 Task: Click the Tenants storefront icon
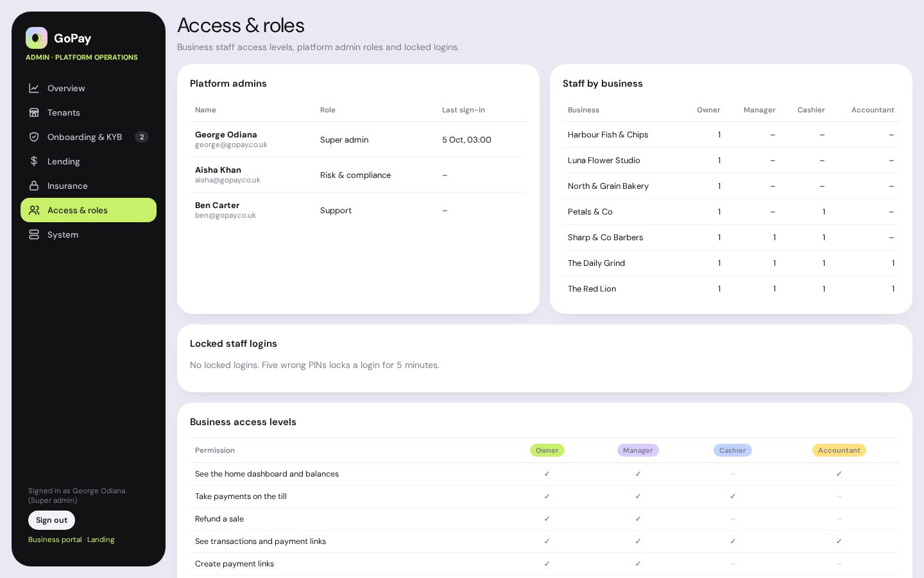[x=34, y=112]
